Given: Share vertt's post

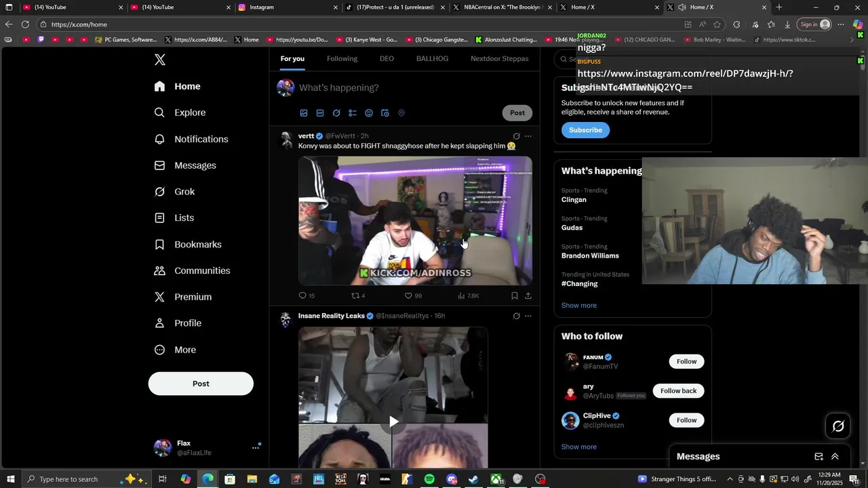Looking at the screenshot, I should [x=528, y=296].
